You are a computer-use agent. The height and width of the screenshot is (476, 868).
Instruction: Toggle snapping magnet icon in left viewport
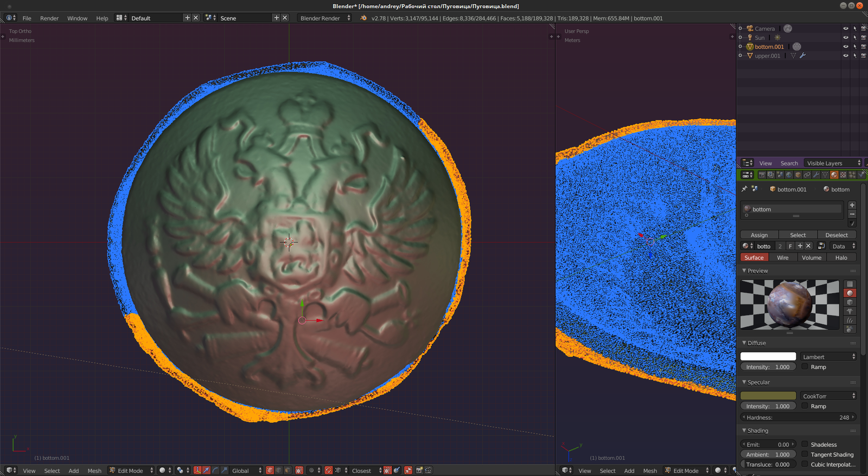coord(329,471)
